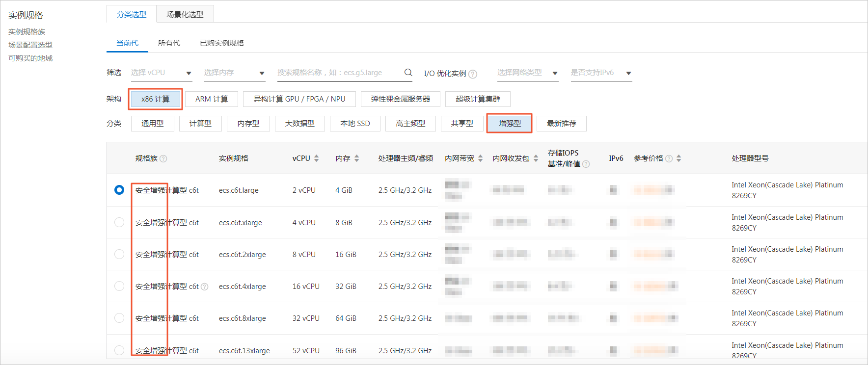
Task: Click info icon in ecs.c6t.4xlarge row
Action: (x=205, y=287)
